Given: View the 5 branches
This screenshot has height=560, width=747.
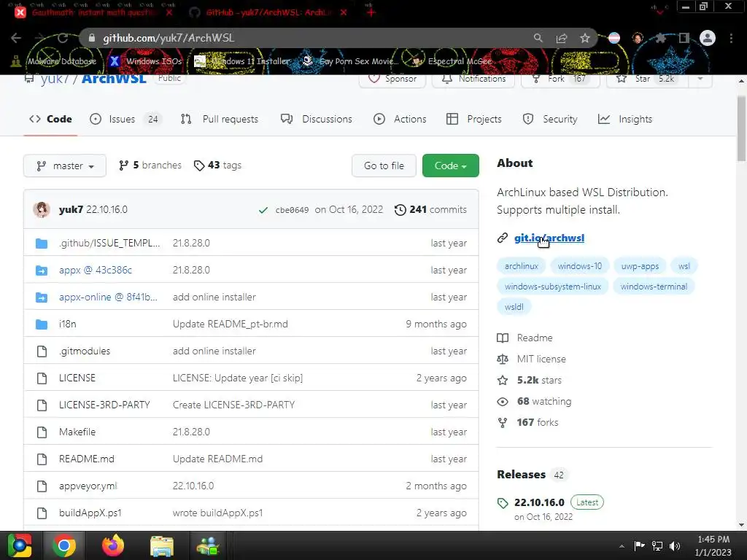Looking at the screenshot, I should click(x=150, y=166).
